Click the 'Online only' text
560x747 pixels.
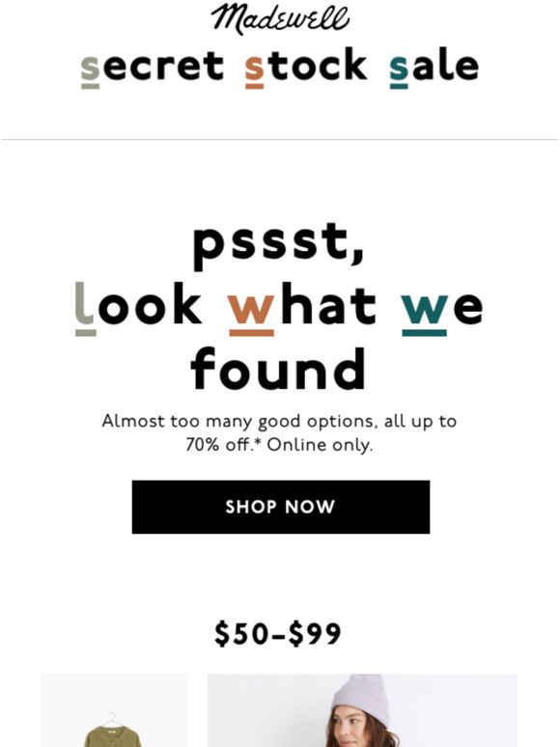(x=320, y=445)
